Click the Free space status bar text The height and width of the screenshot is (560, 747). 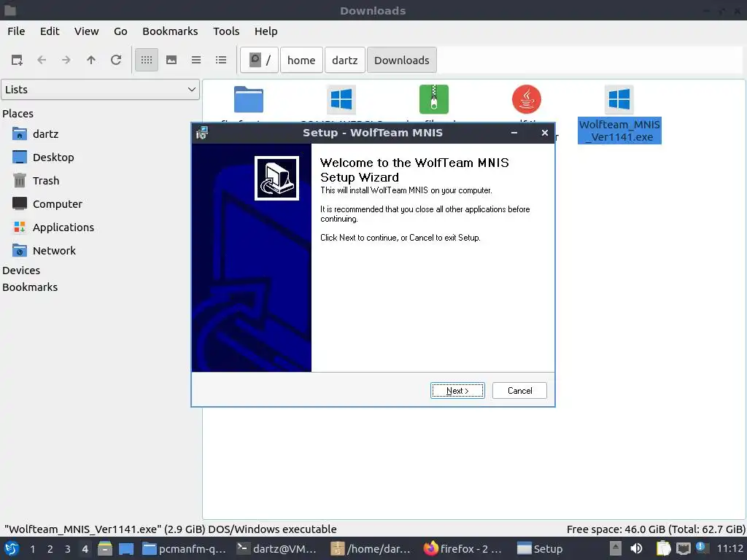click(656, 529)
